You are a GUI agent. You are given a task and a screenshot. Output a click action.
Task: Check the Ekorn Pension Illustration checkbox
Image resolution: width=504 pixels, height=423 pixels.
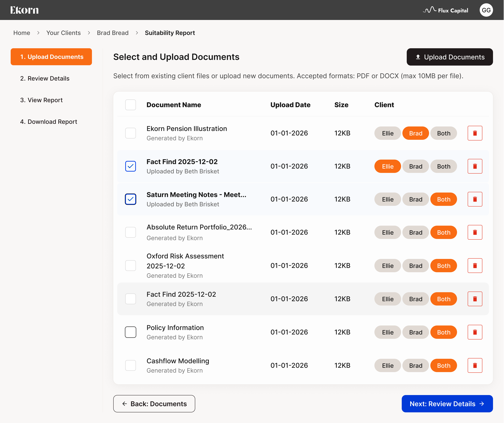[131, 133]
